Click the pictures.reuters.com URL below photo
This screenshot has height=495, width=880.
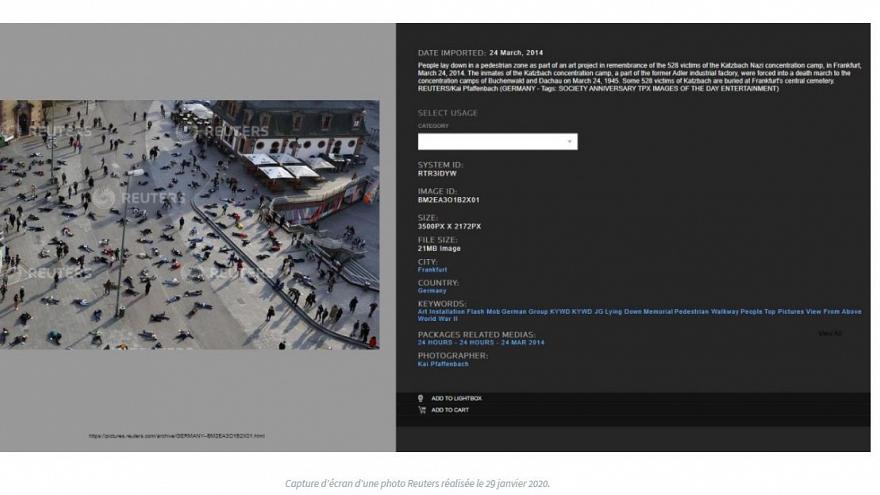(x=176, y=435)
